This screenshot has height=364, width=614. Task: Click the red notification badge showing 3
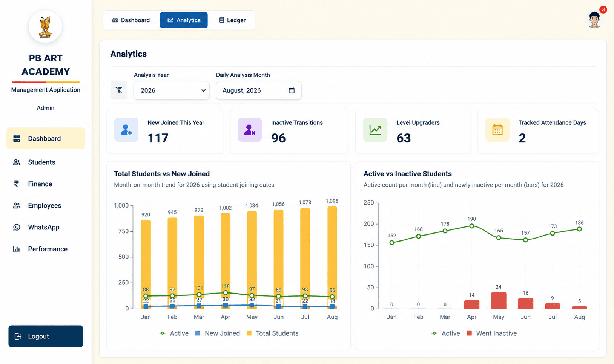[603, 9]
